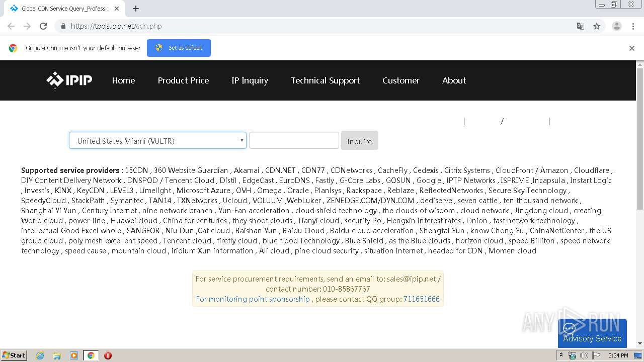The width and height of the screenshot is (644, 362).
Task: Open IP Inquiry menu
Action: click(x=250, y=80)
